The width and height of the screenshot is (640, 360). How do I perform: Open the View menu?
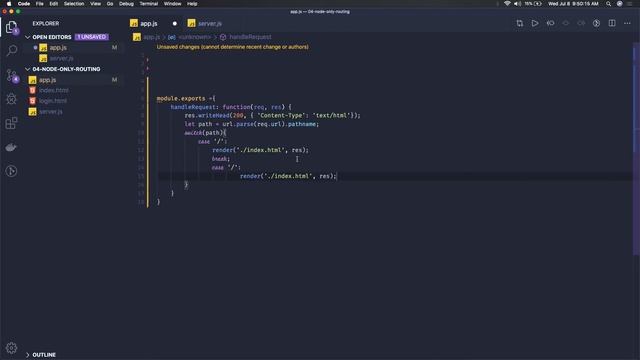96,4
